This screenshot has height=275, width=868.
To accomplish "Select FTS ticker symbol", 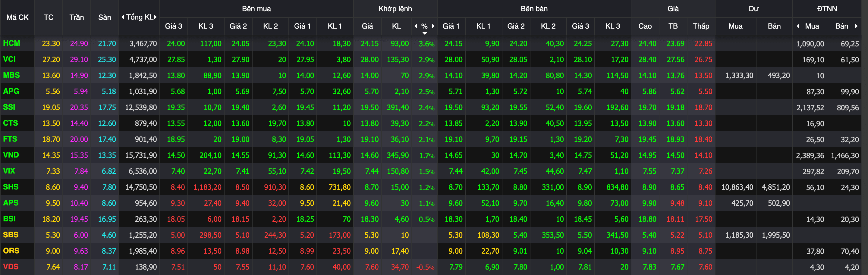I will click(x=10, y=139).
